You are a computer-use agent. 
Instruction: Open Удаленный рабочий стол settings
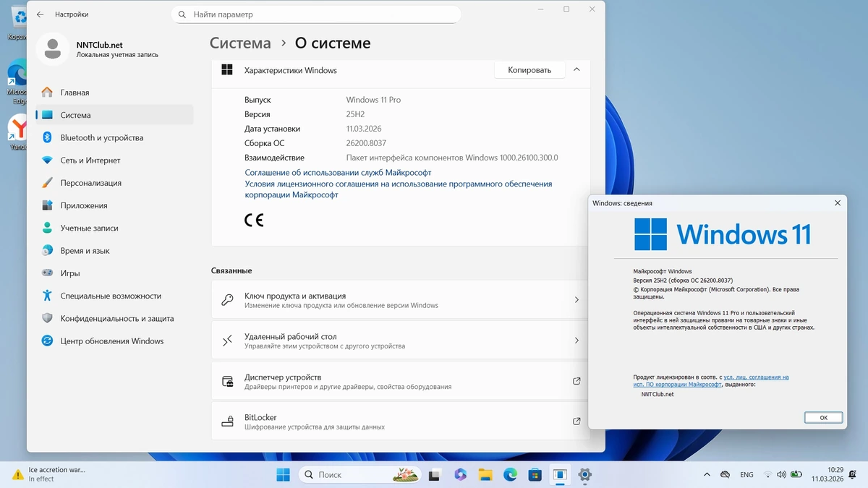pos(401,341)
